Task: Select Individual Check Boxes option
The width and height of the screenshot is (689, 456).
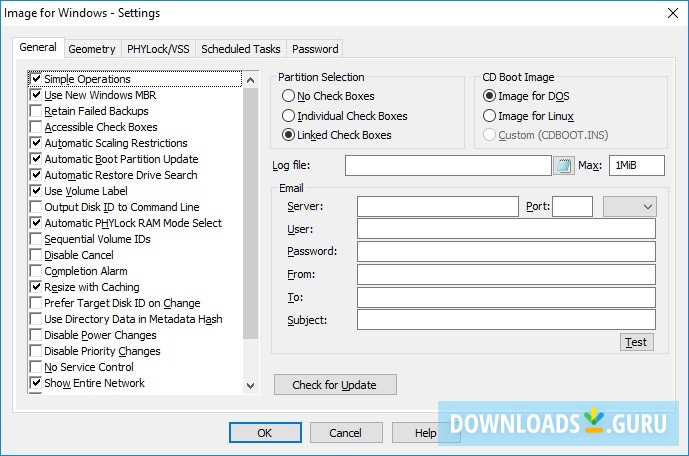Action: point(288,116)
